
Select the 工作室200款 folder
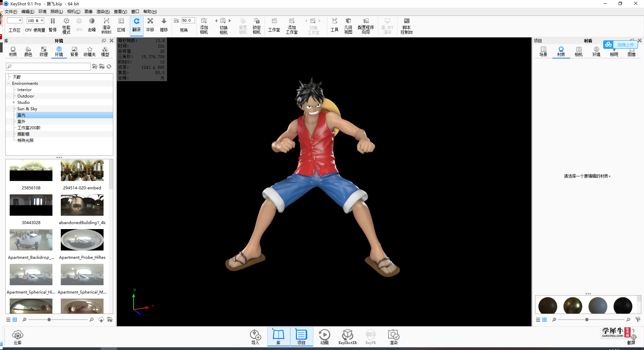tap(29, 128)
